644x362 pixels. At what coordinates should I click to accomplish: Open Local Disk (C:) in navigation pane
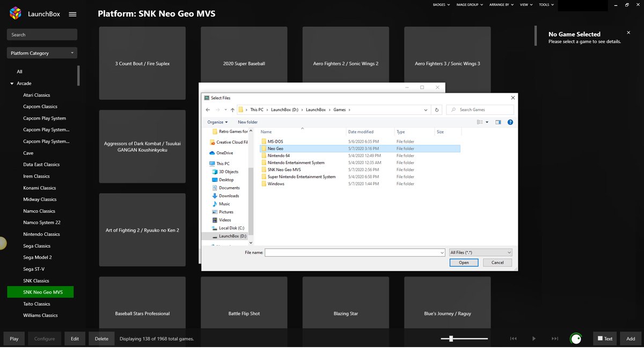[231, 228]
